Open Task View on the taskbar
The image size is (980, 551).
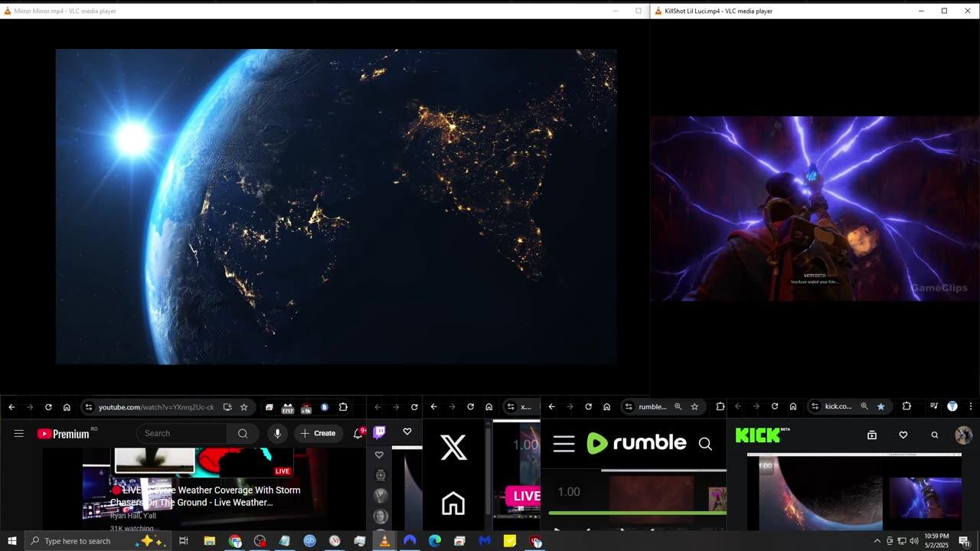[184, 541]
